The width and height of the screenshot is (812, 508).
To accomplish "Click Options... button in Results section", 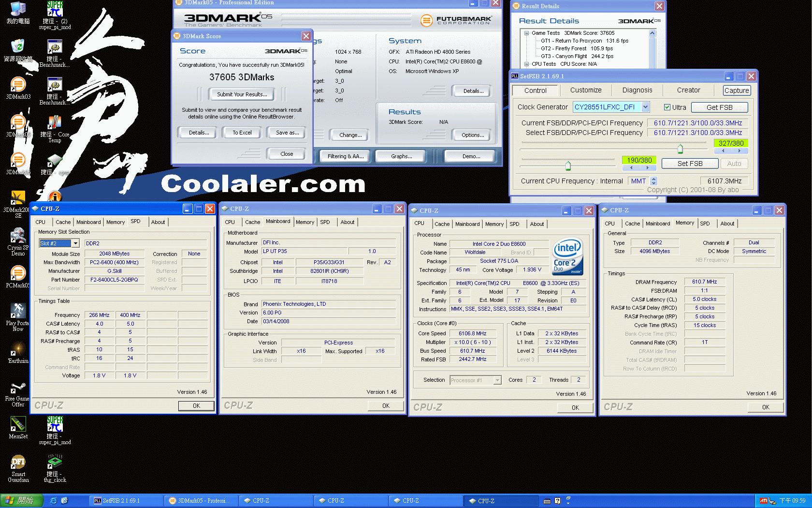I will (x=472, y=135).
